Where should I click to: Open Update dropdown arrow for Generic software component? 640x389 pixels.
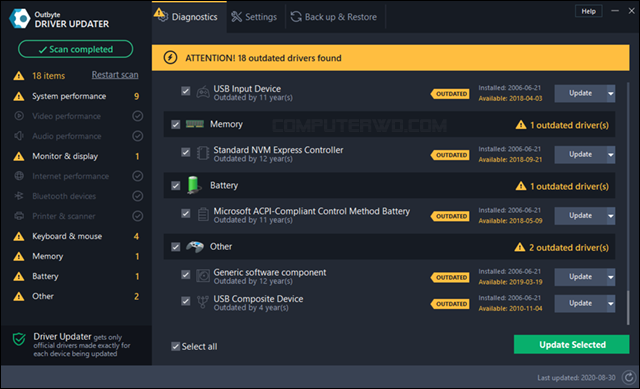click(x=611, y=277)
